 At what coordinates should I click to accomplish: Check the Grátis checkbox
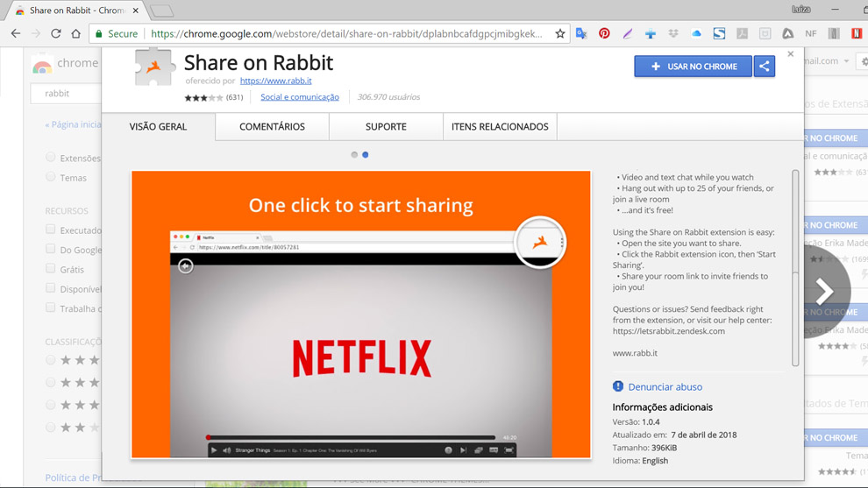50,268
